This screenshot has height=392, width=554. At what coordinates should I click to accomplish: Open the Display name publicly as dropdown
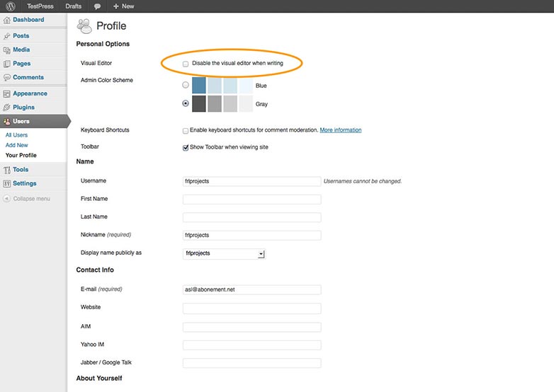pyautogui.click(x=225, y=254)
